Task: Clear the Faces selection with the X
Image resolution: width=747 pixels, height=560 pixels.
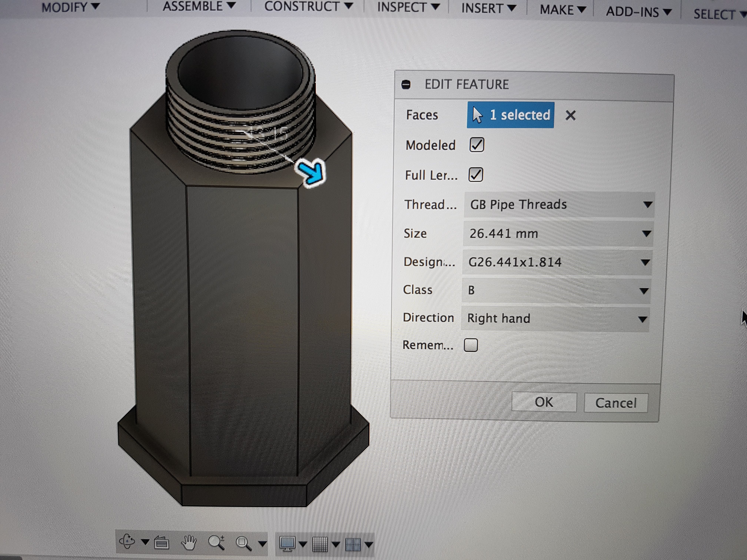Action: 570,115
